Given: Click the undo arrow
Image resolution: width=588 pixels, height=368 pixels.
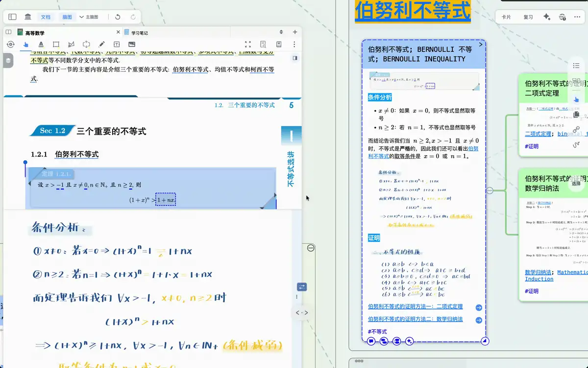Looking at the screenshot, I should coord(118,17).
